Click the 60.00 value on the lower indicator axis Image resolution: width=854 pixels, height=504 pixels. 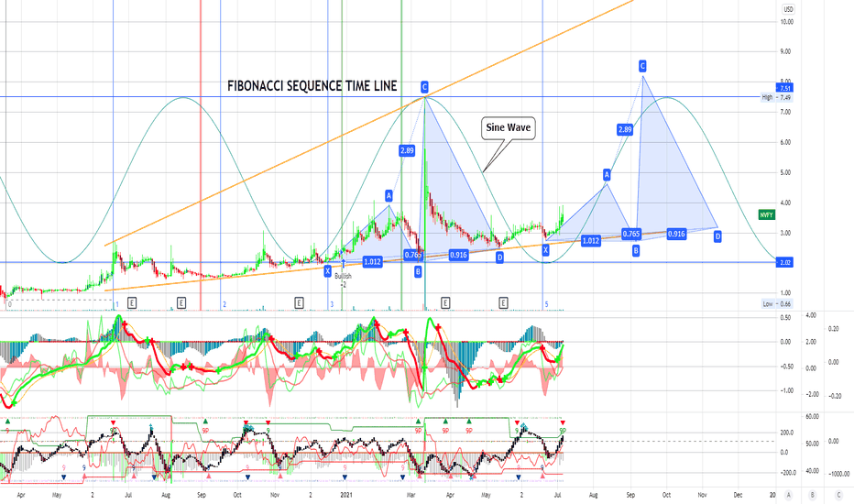pos(812,417)
